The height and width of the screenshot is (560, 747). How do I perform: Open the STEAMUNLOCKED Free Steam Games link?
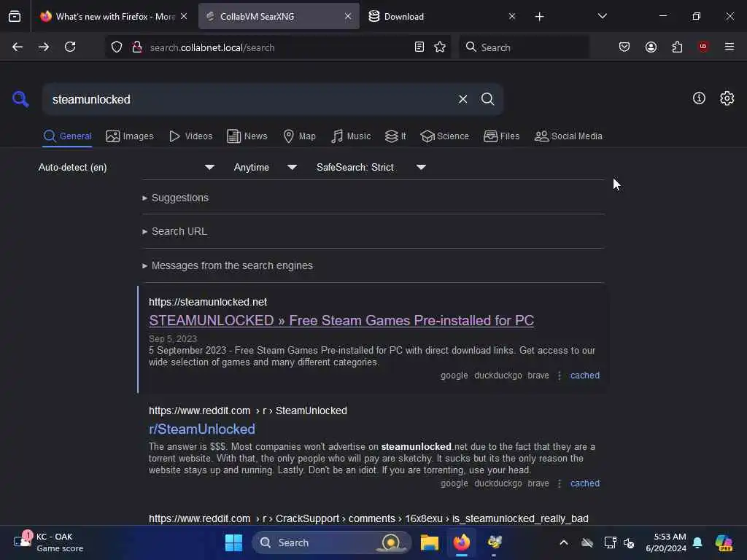coord(341,321)
